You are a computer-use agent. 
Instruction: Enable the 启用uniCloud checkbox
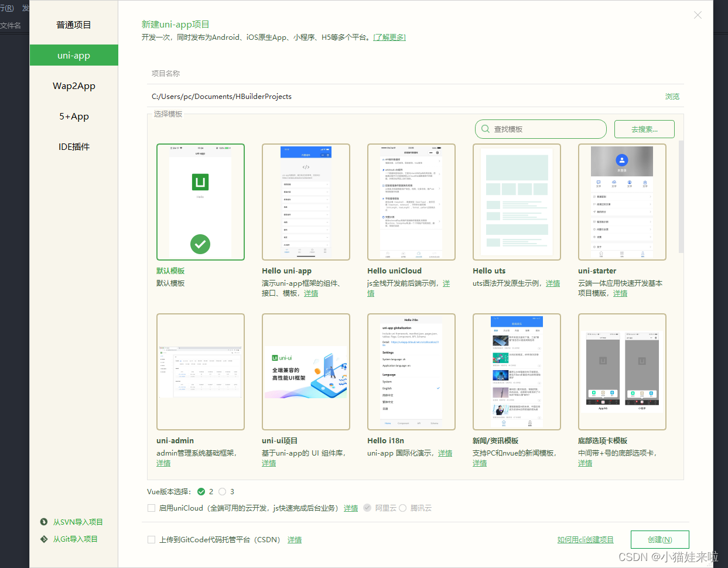(152, 508)
